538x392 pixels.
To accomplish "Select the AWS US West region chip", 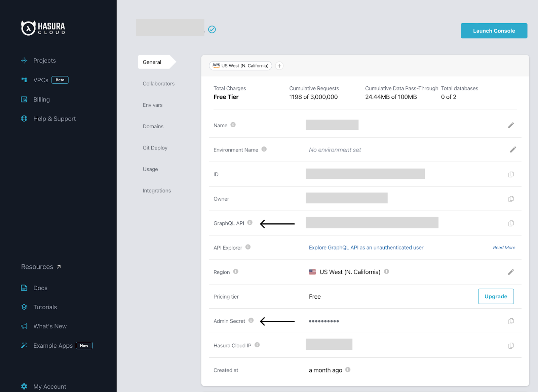I will pyautogui.click(x=240, y=66).
